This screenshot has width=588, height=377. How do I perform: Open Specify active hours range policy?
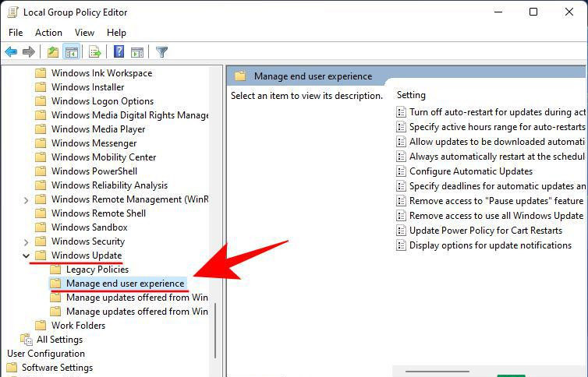(498, 127)
